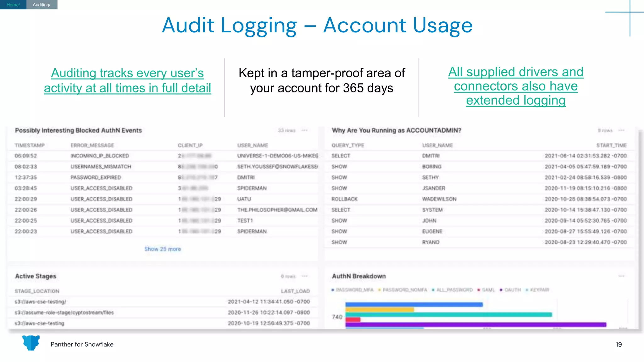Select the Auditing breadcrumb tab
Viewport: 644px width, 362px height.
[x=42, y=5]
